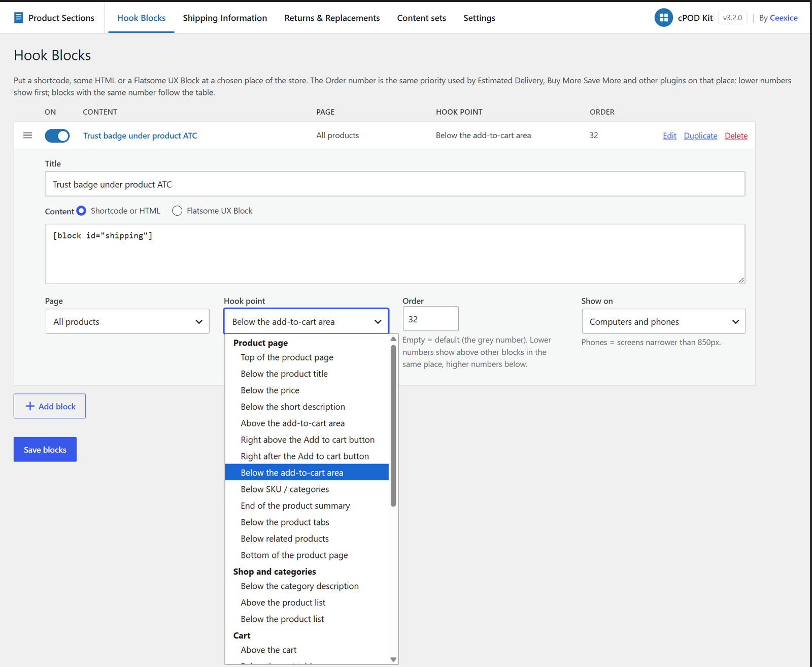Choose Right after the Add to cart button

coord(307,456)
